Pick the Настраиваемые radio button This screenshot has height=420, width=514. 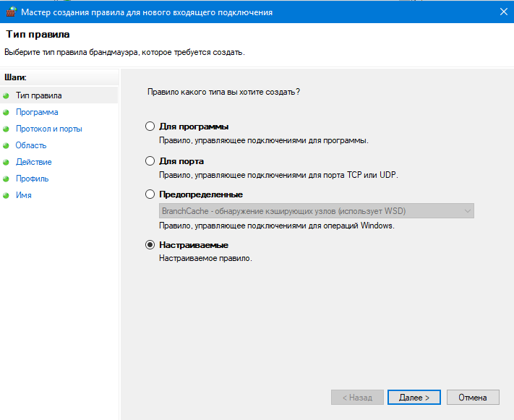[150, 245]
